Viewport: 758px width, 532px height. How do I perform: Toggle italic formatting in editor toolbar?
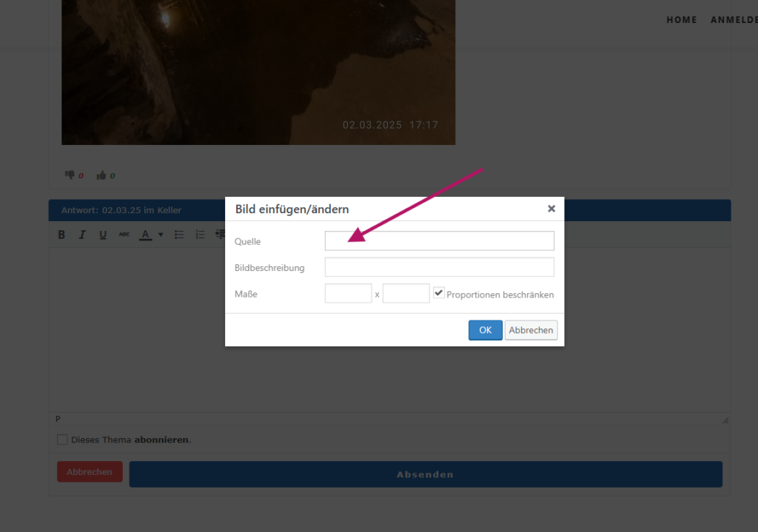tap(82, 235)
